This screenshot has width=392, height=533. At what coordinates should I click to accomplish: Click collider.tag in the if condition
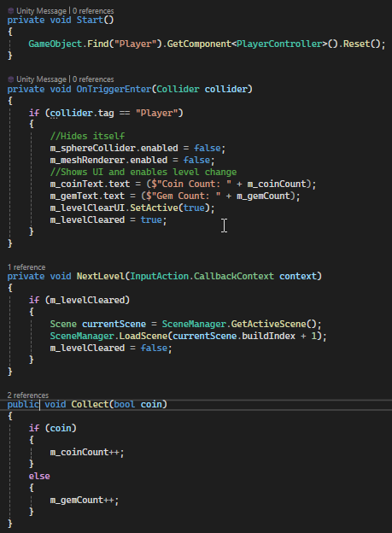click(82, 113)
